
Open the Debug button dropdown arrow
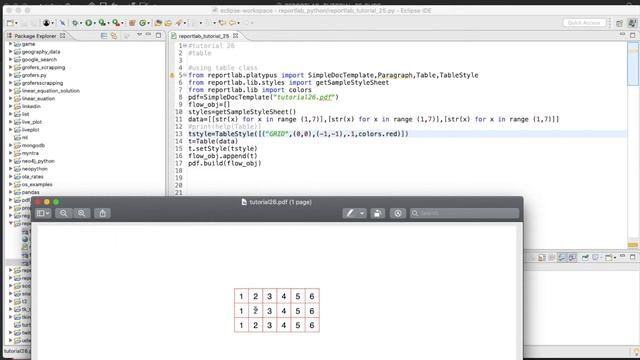(81, 23)
